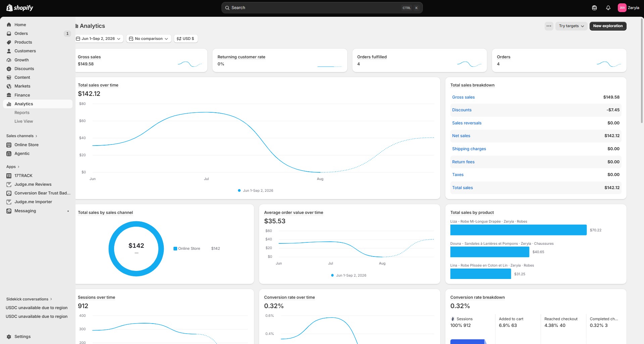
Task: Click the Settings gear icon
Action: click(9, 337)
